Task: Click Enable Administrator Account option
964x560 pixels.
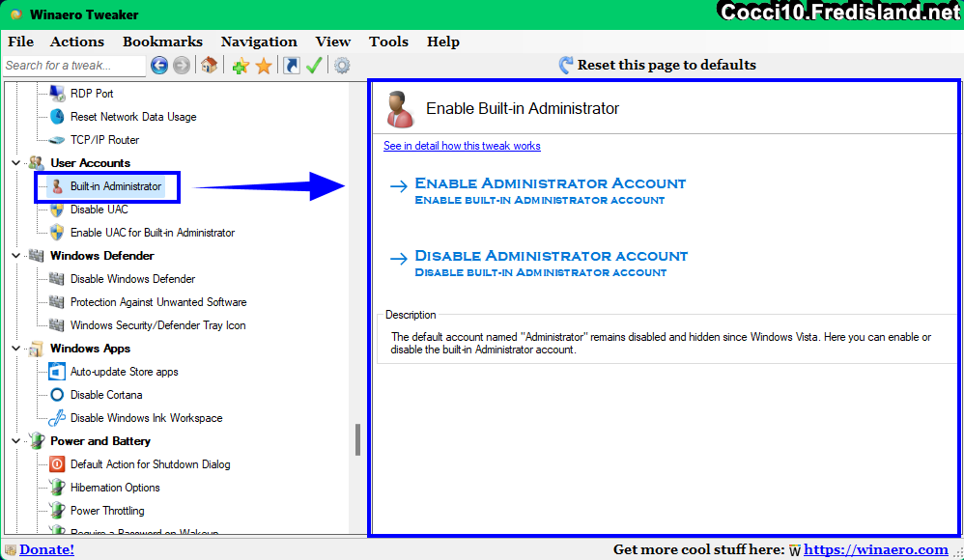Action: (539, 190)
